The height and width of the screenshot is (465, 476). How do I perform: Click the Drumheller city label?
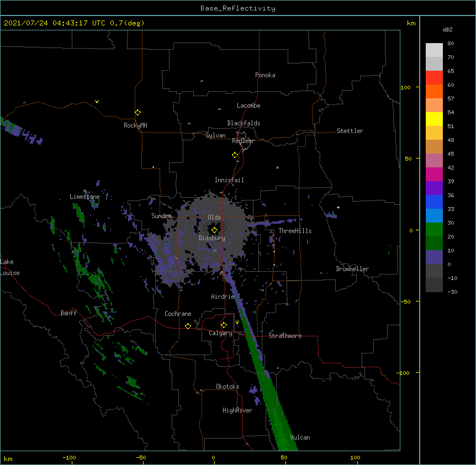[x=352, y=269]
